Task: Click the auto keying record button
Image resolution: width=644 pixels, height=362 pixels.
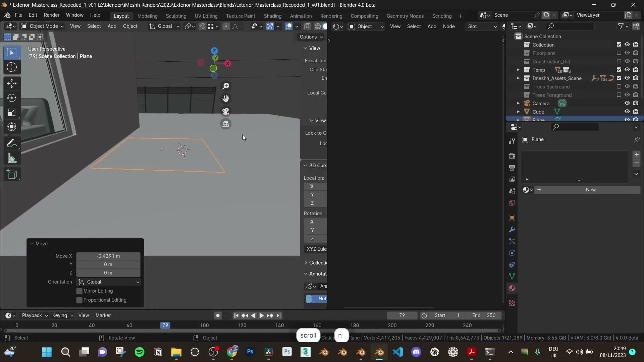Action: [218, 315]
